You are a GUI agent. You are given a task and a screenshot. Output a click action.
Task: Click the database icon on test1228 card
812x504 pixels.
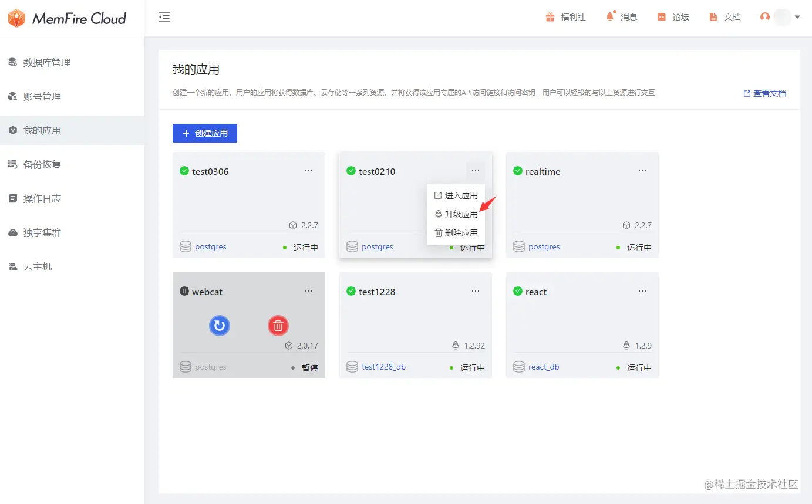(x=352, y=367)
